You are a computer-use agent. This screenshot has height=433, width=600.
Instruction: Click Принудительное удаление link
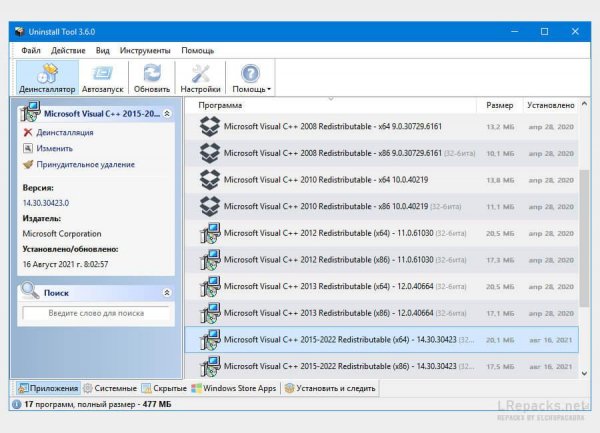click(86, 164)
